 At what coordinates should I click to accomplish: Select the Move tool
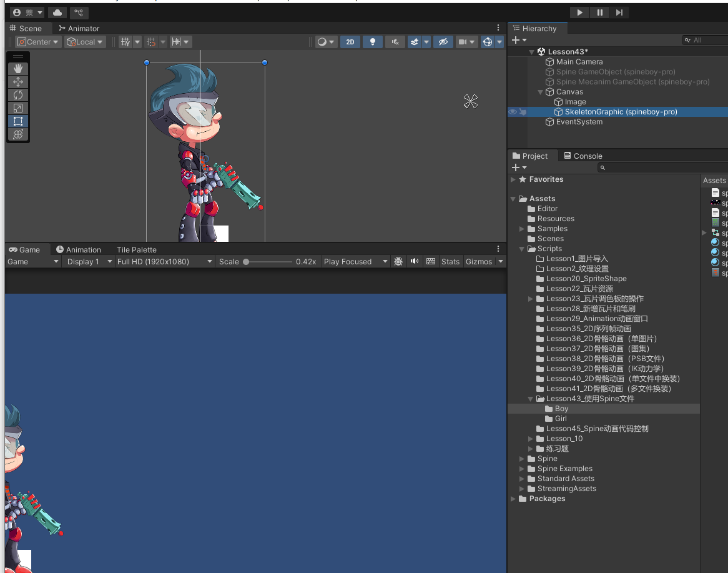pos(18,82)
